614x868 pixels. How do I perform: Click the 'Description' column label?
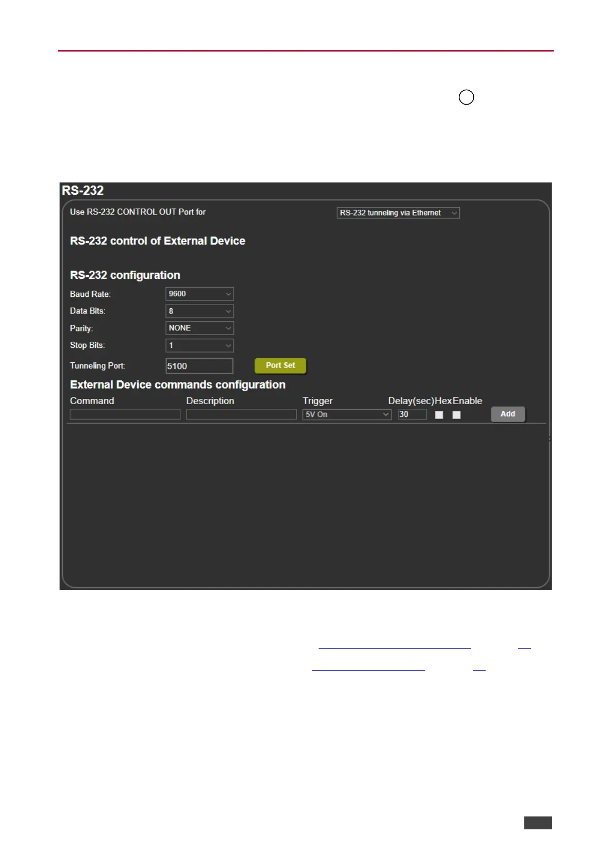[210, 401]
